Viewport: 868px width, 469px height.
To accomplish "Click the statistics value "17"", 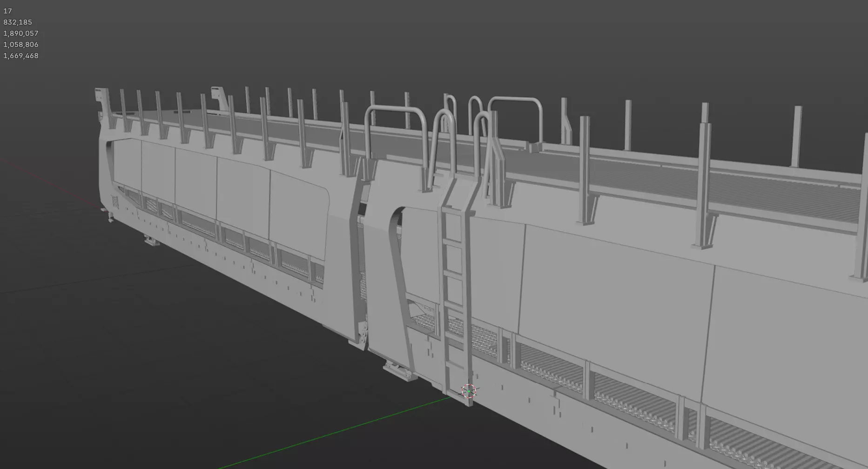I will coord(7,11).
